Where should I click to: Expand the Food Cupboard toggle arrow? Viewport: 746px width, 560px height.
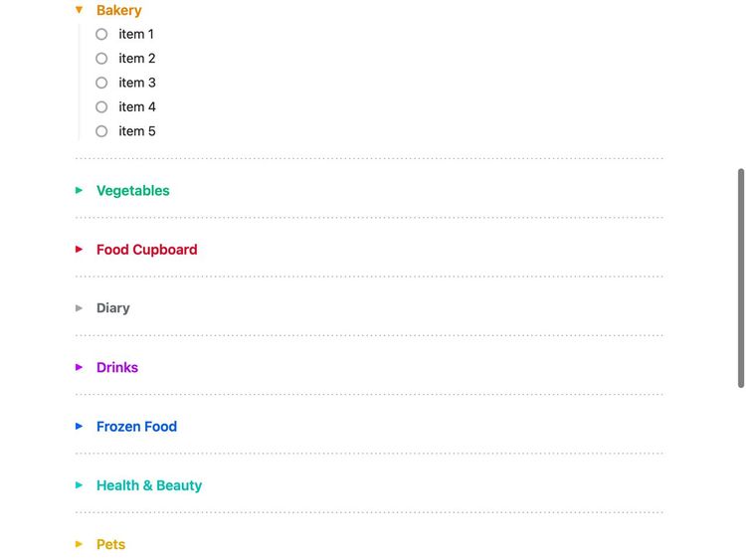[x=80, y=249]
